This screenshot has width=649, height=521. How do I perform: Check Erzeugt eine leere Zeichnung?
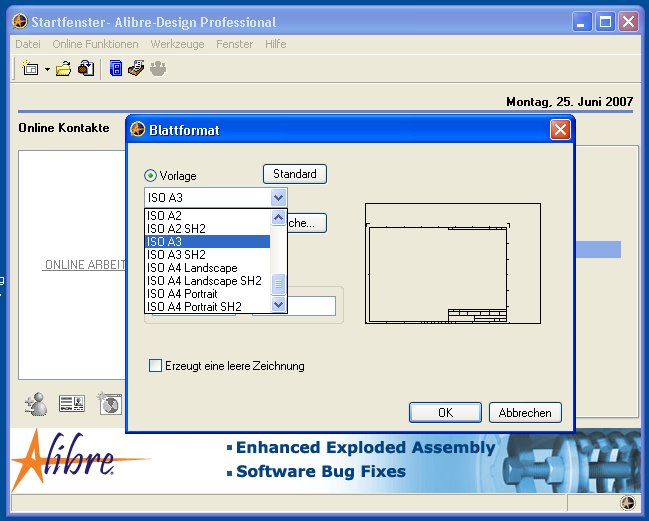pyautogui.click(x=155, y=365)
